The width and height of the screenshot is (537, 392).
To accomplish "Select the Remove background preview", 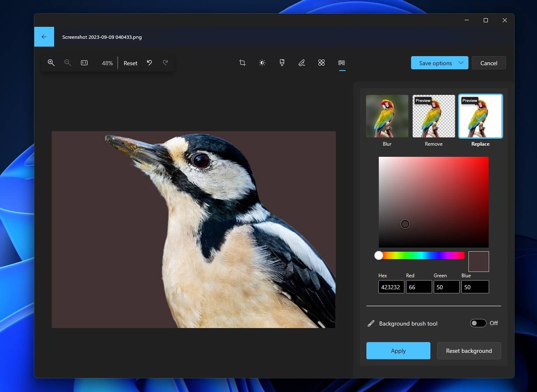I will [433, 116].
